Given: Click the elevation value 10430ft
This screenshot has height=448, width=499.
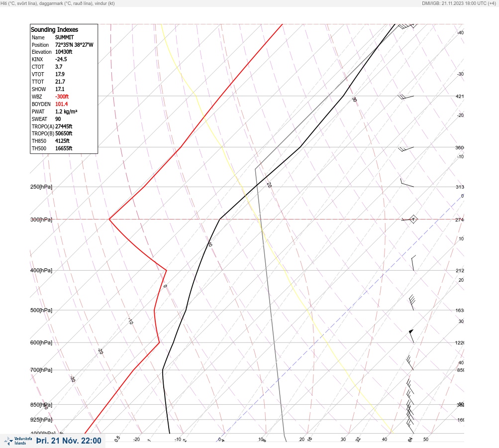Looking at the screenshot, I should [64, 52].
